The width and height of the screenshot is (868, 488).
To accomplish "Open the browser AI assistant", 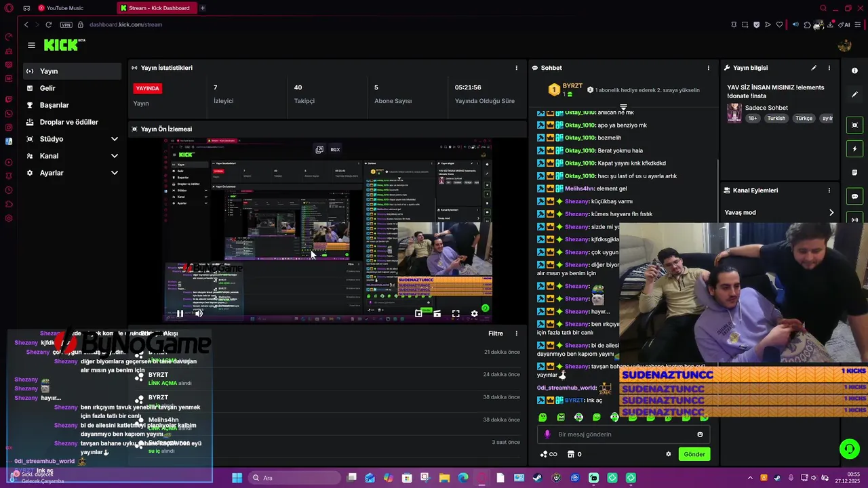I will point(845,24).
